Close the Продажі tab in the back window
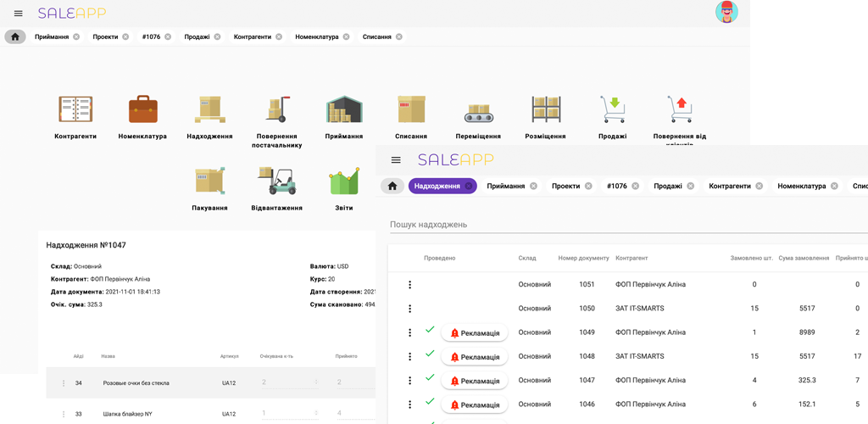868x424 pixels. (x=218, y=37)
